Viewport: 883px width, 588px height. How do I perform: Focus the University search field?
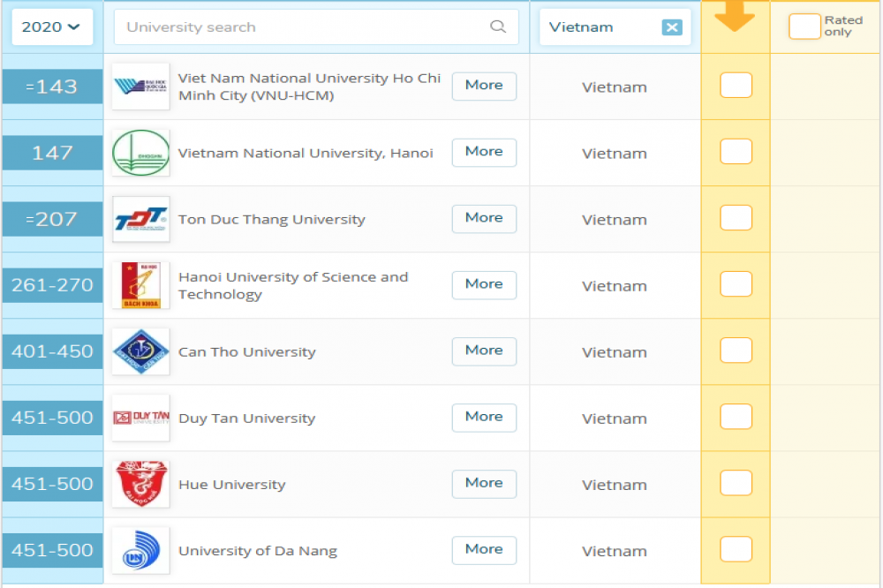pyautogui.click(x=305, y=27)
